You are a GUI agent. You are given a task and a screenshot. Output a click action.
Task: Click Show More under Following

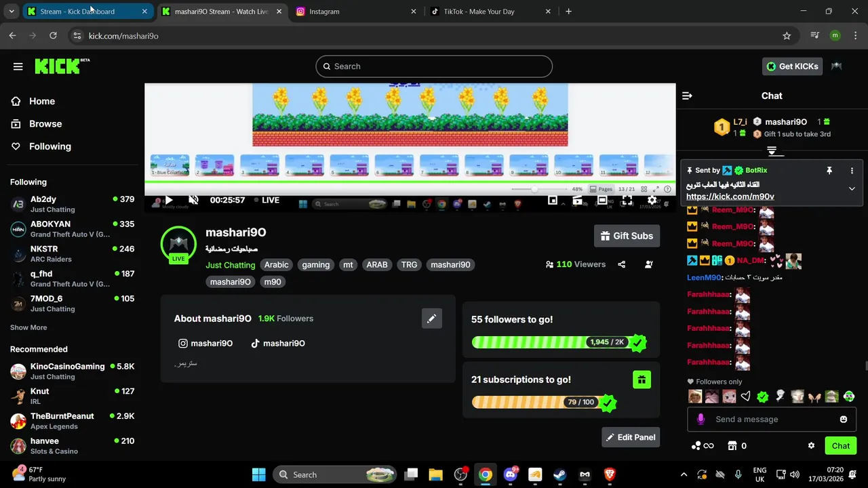pos(28,327)
